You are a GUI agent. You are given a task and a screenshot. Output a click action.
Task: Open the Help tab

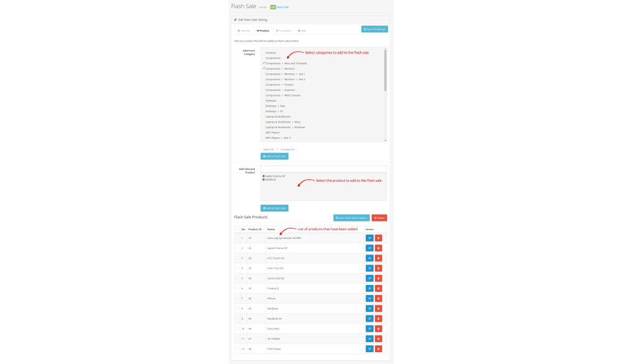pos(302,30)
